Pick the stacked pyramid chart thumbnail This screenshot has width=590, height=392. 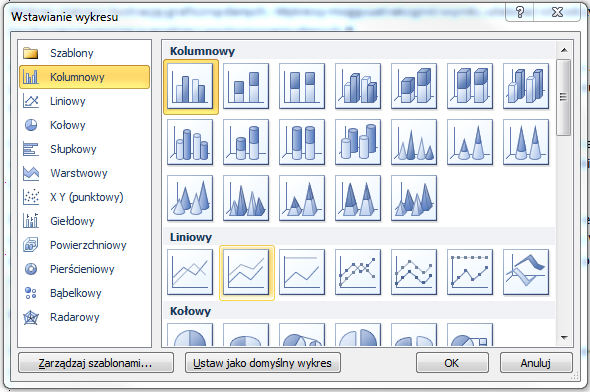click(x=302, y=198)
